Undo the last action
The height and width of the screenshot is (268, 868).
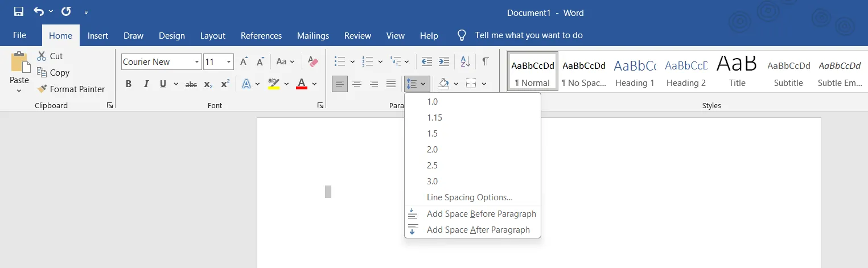39,11
